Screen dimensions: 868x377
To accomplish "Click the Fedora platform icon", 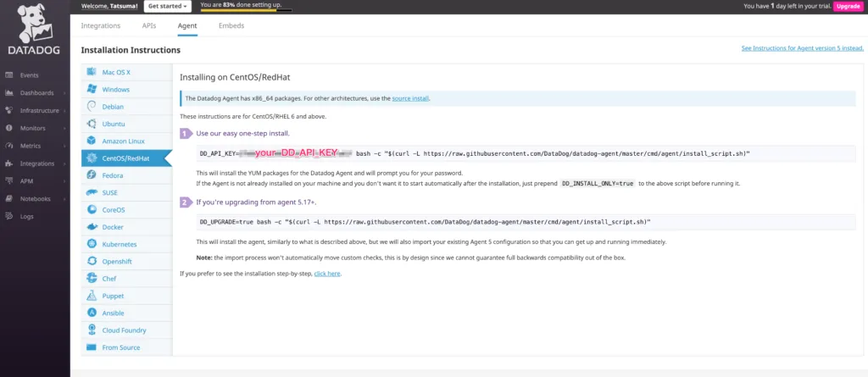I will [x=92, y=175].
